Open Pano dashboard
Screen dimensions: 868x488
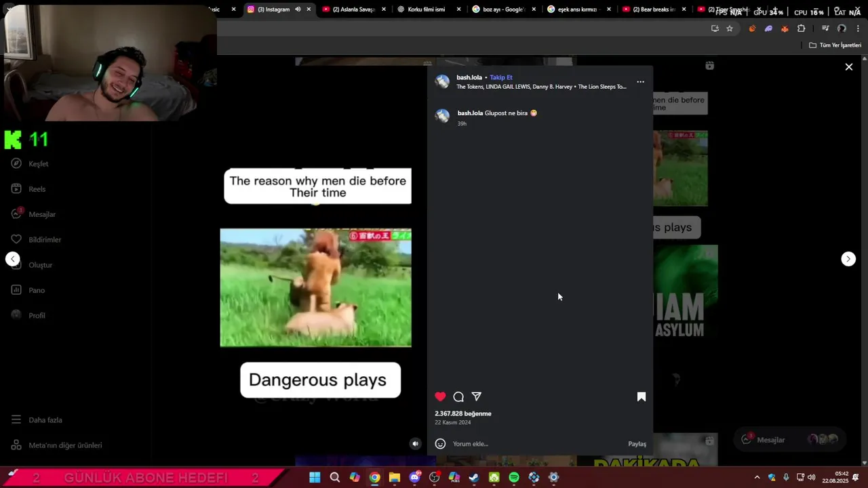coord(28,290)
